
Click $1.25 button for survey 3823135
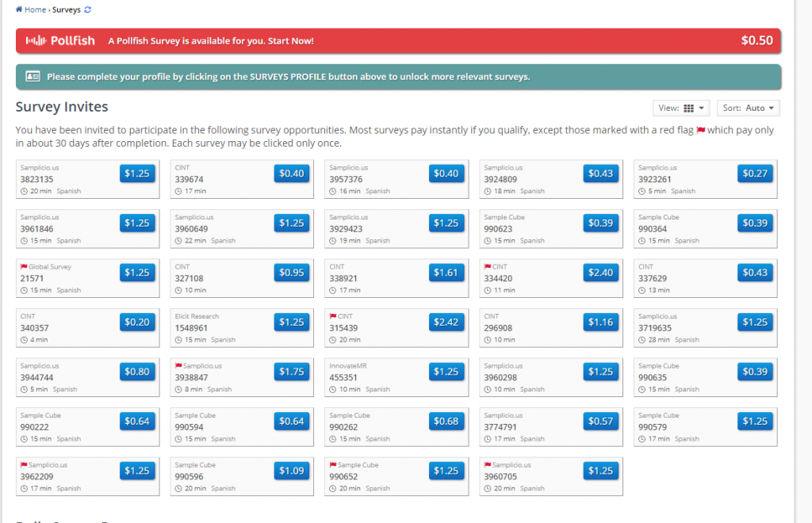[137, 174]
